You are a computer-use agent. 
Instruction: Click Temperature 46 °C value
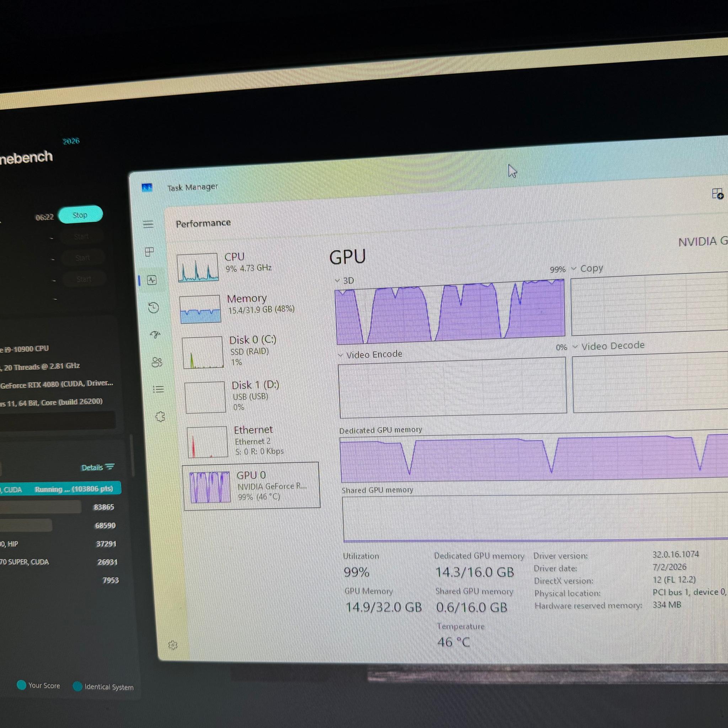pos(454,642)
